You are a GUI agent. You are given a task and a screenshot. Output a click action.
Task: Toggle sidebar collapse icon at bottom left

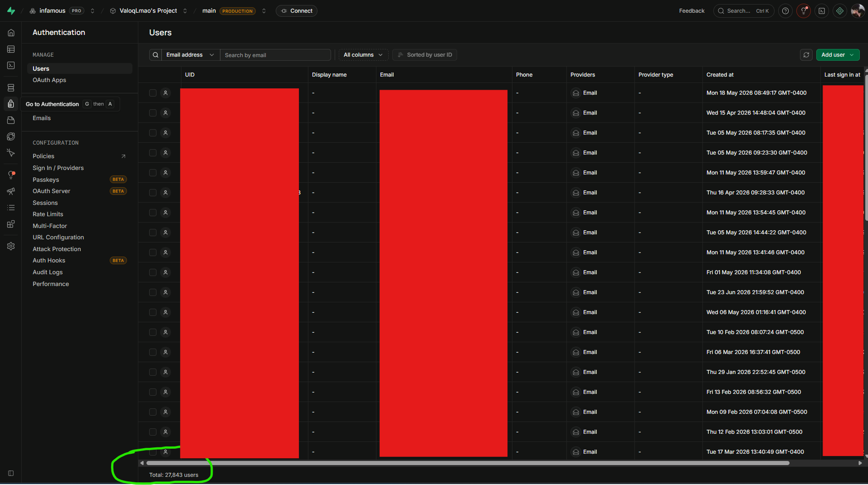11,473
